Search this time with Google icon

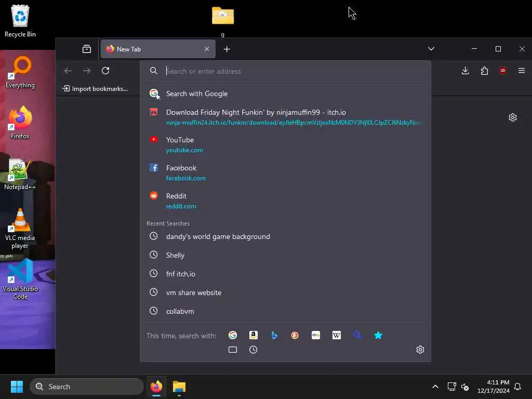(232, 335)
